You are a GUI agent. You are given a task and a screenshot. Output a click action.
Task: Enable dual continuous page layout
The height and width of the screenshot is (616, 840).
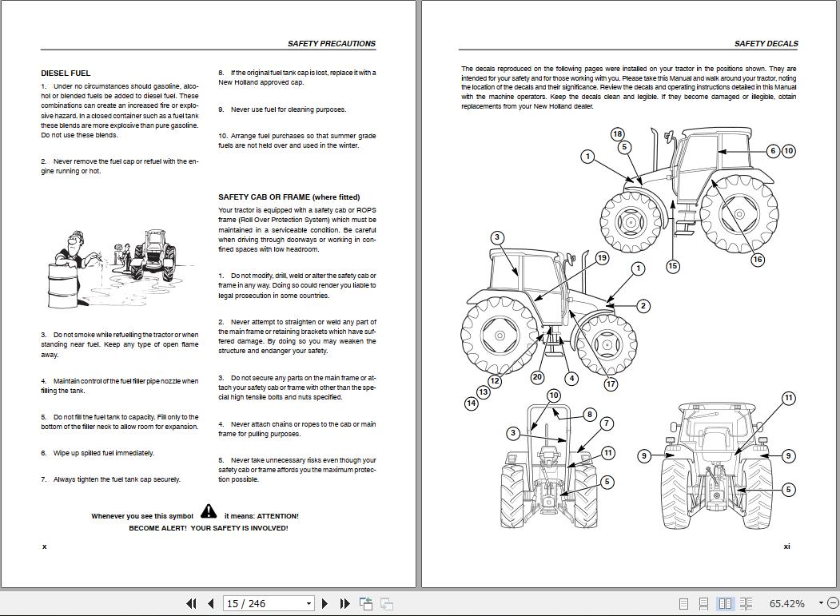click(746, 603)
